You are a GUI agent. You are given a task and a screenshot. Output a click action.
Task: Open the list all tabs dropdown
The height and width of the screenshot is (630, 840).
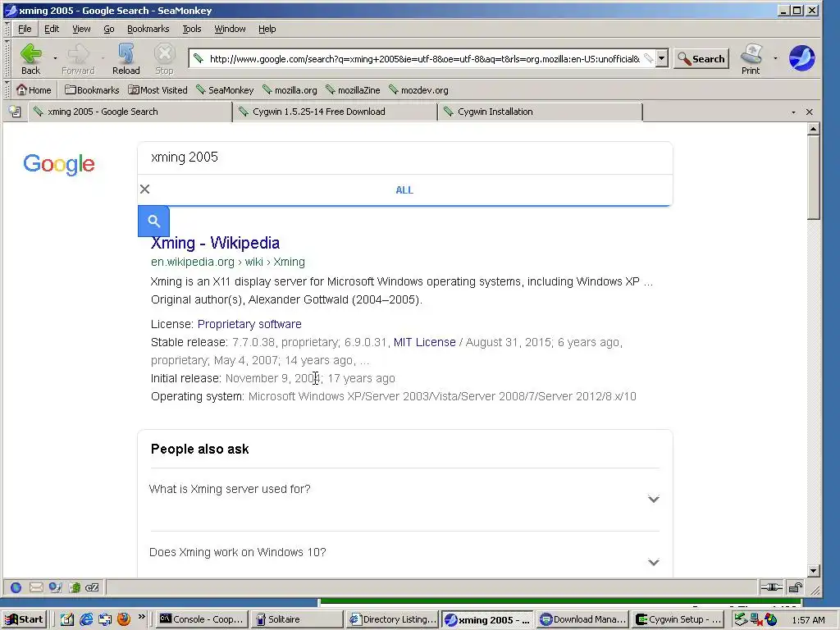[x=793, y=112]
